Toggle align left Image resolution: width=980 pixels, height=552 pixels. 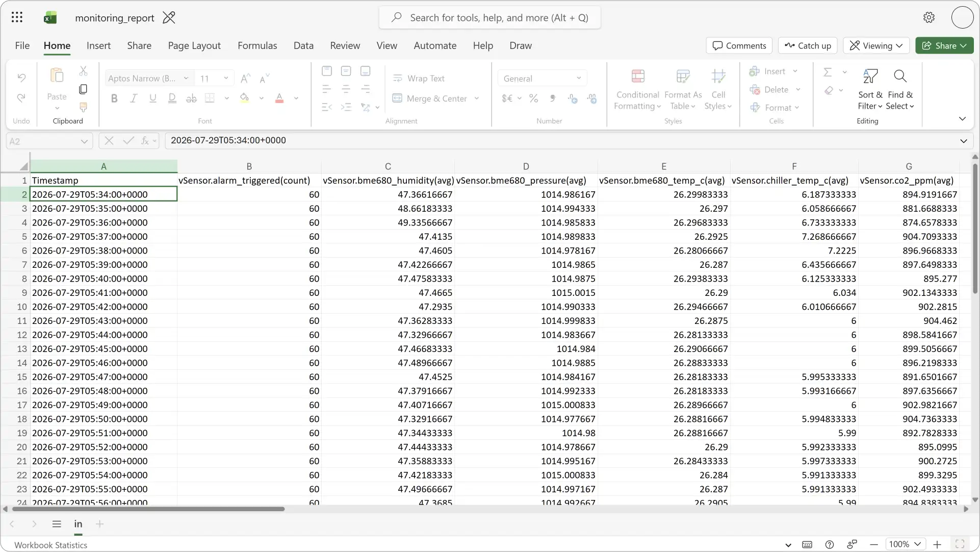pos(327,89)
